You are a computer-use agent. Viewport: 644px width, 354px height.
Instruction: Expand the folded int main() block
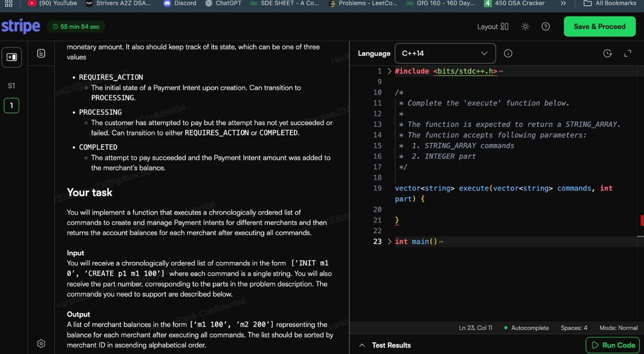[x=389, y=242]
